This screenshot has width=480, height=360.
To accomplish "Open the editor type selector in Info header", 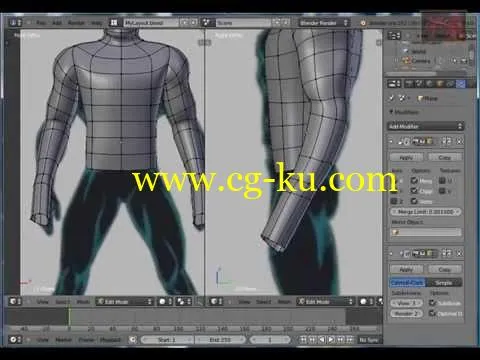I will [x=15, y=23].
